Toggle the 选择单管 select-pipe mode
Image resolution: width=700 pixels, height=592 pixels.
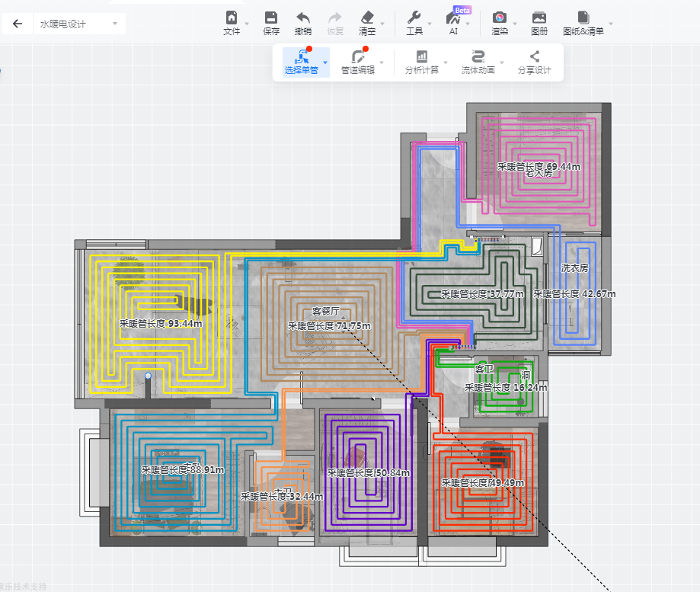pos(302,62)
